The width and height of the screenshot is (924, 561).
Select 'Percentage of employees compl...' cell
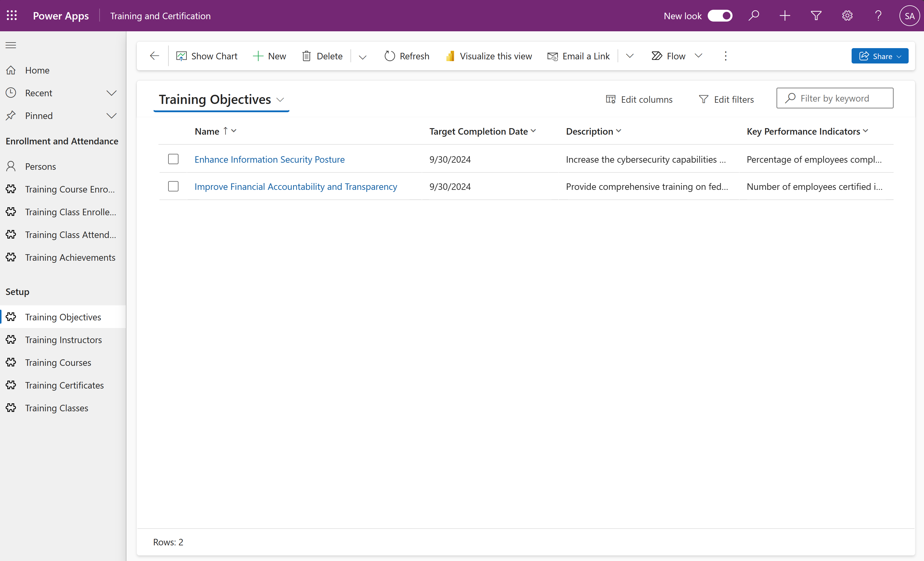click(814, 159)
